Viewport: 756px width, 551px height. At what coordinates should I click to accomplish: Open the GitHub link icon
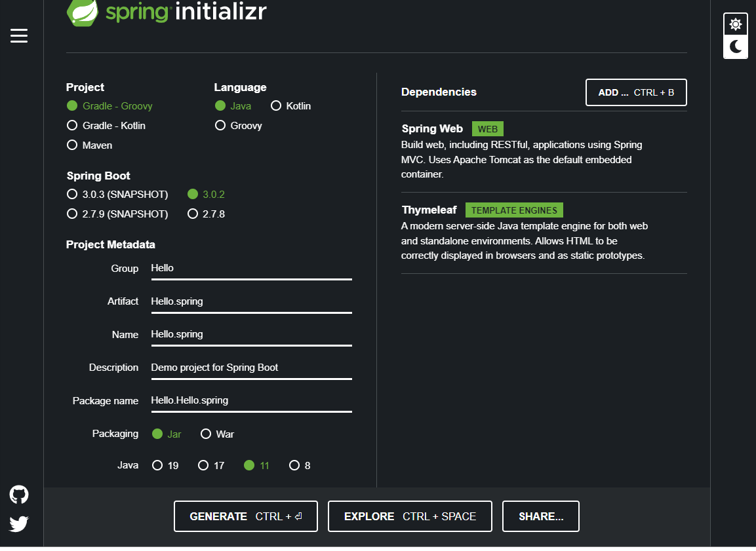(x=19, y=494)
